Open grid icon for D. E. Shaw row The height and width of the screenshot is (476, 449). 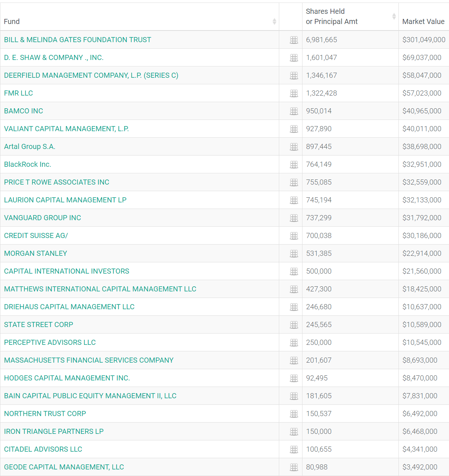[294, 58]
